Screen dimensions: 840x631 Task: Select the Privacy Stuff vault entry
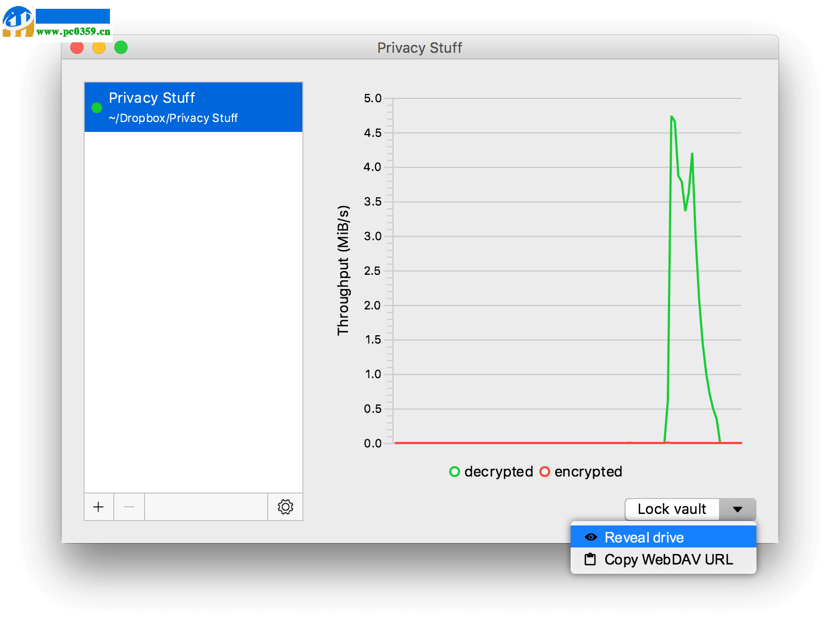194,107
